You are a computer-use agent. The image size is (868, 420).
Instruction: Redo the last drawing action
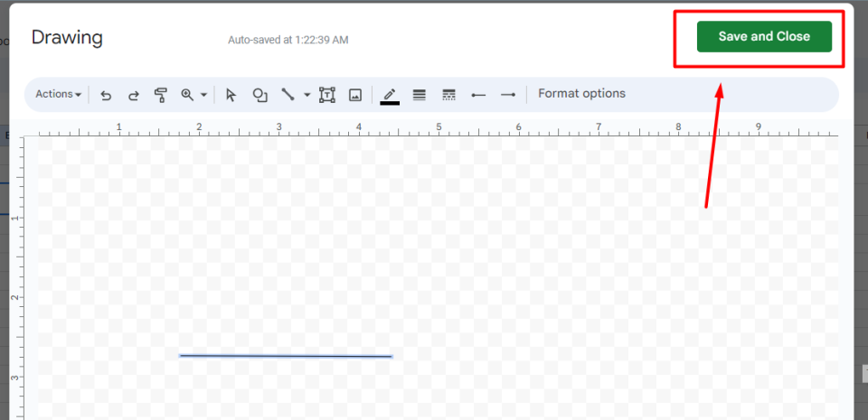pos(134,95)
